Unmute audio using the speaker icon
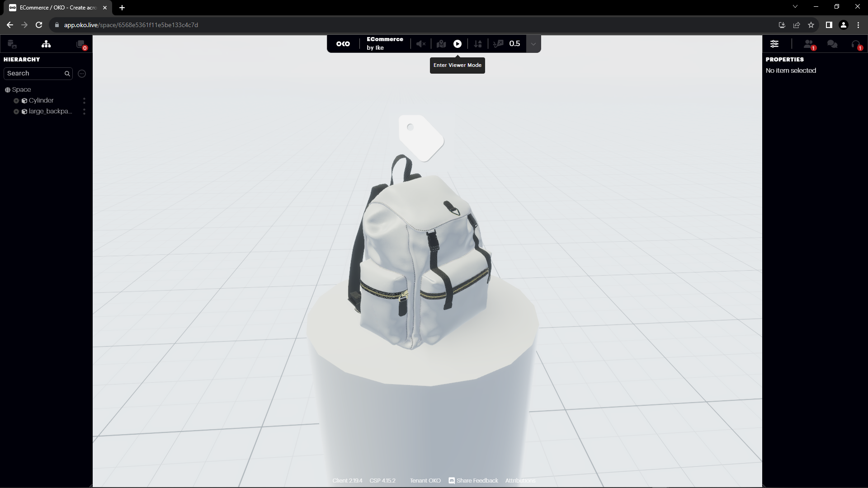 click(x=420, y=44)
